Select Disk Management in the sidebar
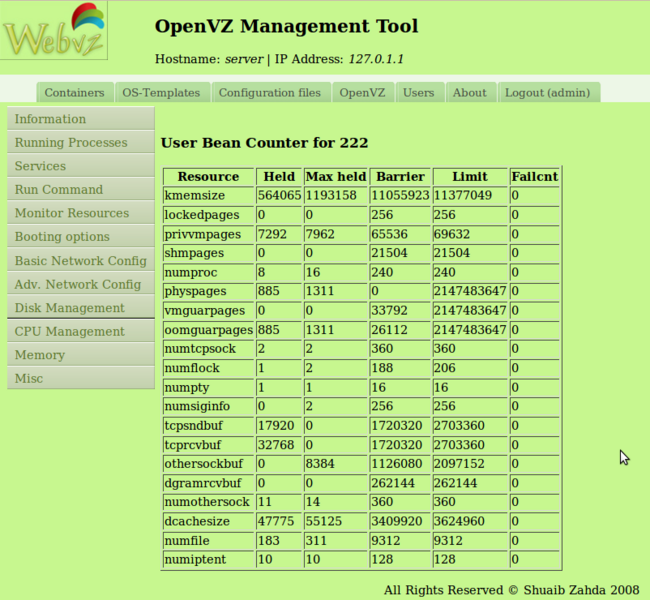This screenshot has height=600, width=650. (x=81, y=308)
